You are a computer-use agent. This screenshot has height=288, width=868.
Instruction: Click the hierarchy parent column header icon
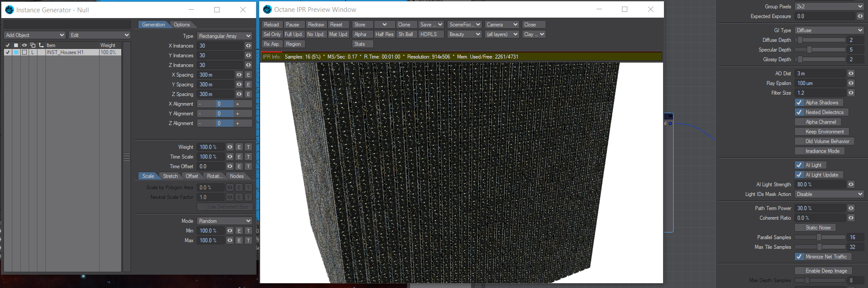pyautogui.click(x=41, y=45)
